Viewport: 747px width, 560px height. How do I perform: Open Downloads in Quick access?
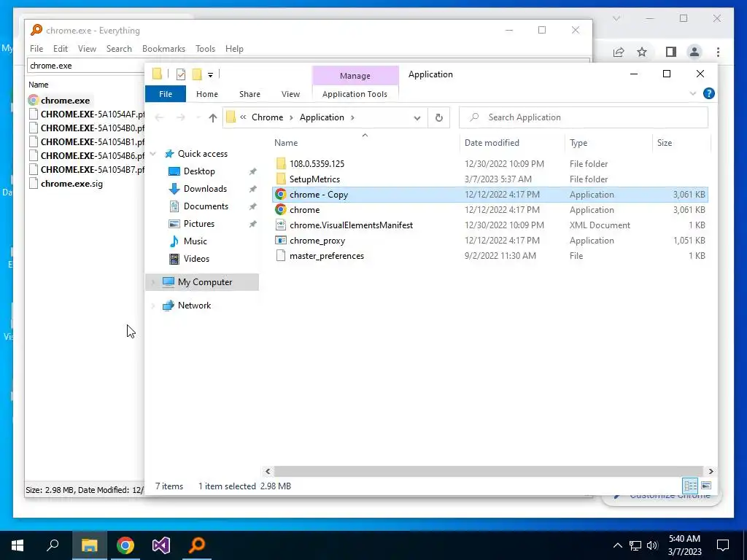(x=205, y=189)
